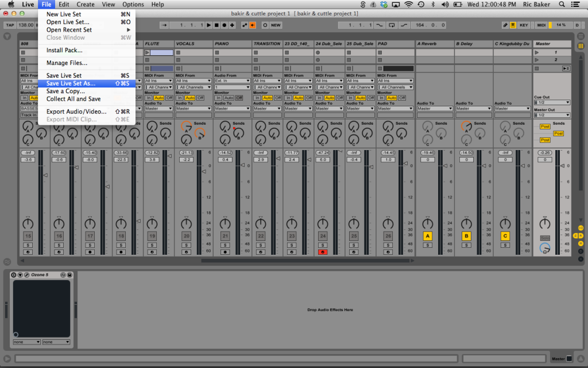The image size is (588, 368).
Task: Click the Solo cue button on Master
Action: point(545,238)
